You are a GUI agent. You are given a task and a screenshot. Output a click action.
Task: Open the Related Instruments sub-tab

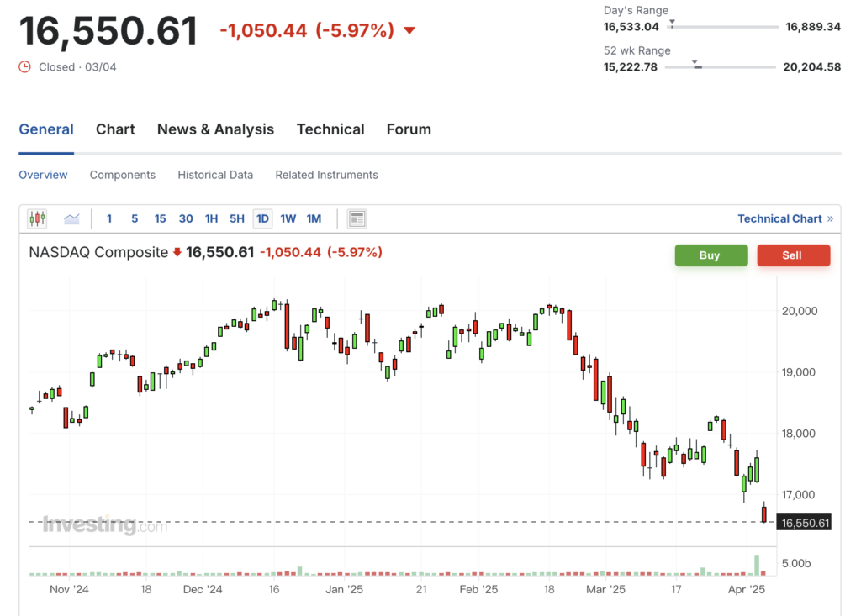[x=327, y=175]
